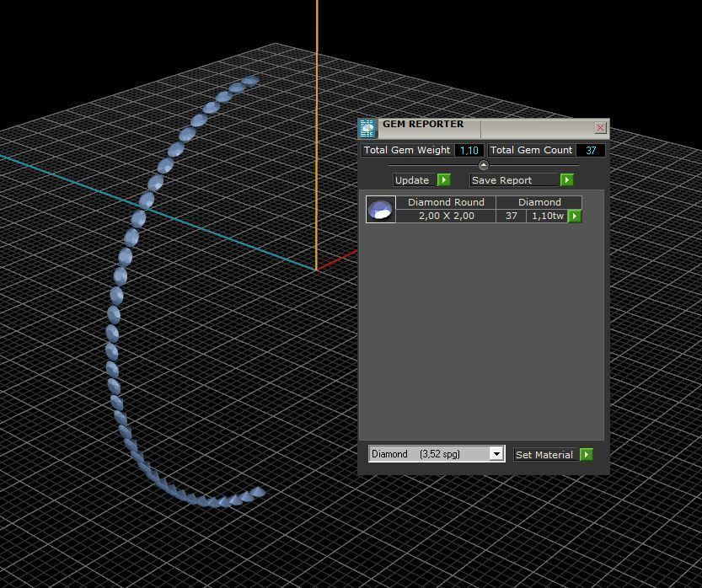702x588 pixels.
Task: Click the green arrow next to 1,10tw
Action: coord(575,216)
